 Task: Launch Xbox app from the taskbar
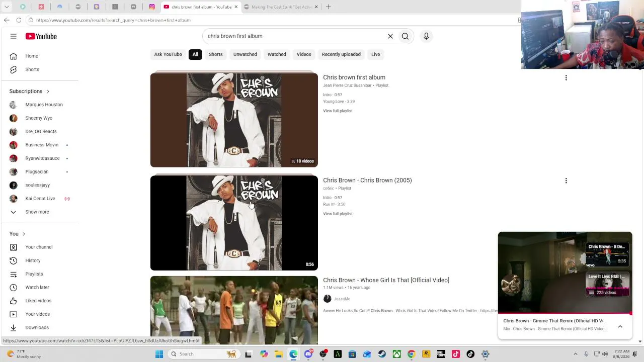point(397,354)
